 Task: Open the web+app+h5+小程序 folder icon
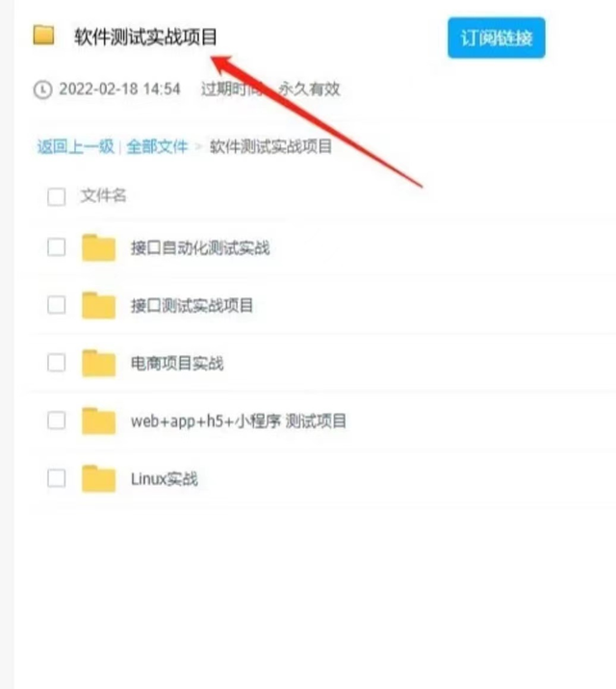(99, 421)
